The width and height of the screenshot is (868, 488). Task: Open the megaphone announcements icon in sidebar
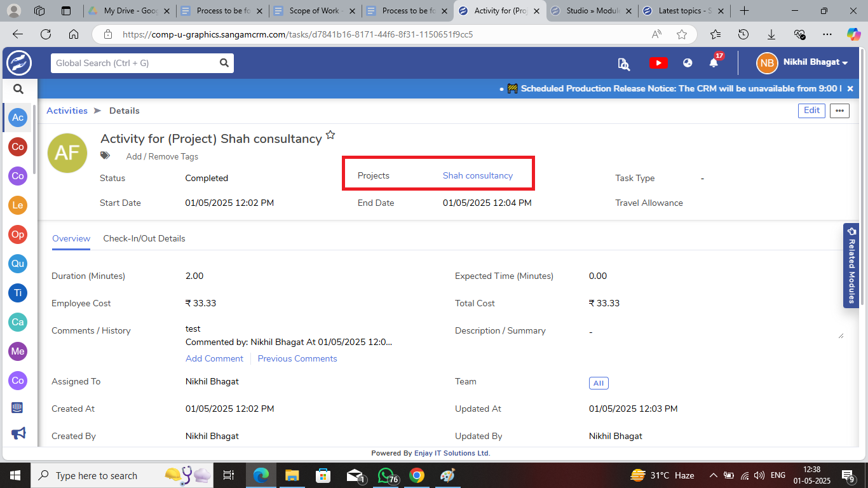tap(18, 433)
